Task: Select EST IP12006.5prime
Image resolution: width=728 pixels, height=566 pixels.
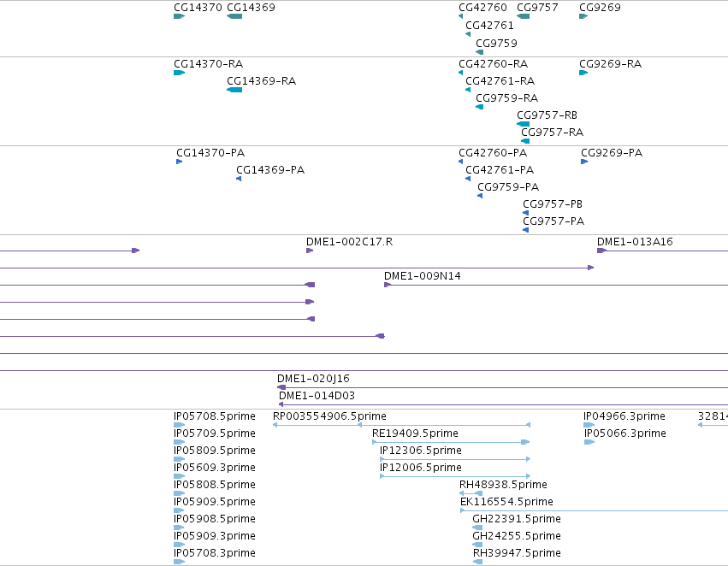Action: pyautogui.click(x=421, y=468)
